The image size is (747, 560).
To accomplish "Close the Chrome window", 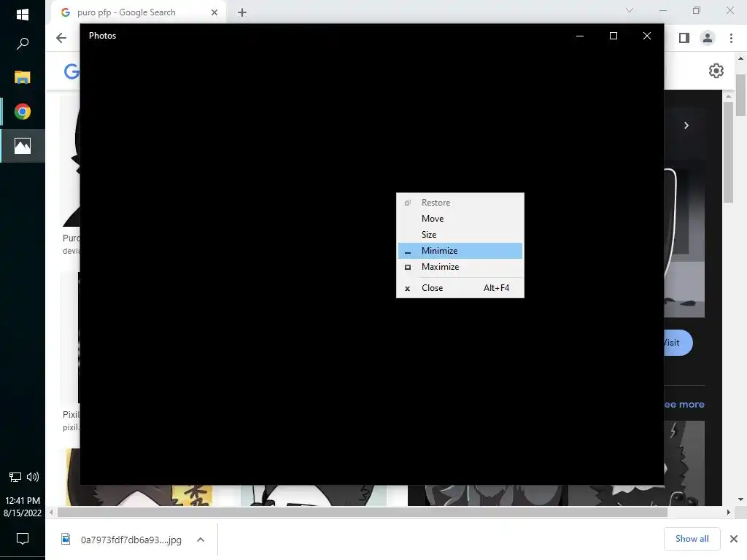I will point(729,10).
